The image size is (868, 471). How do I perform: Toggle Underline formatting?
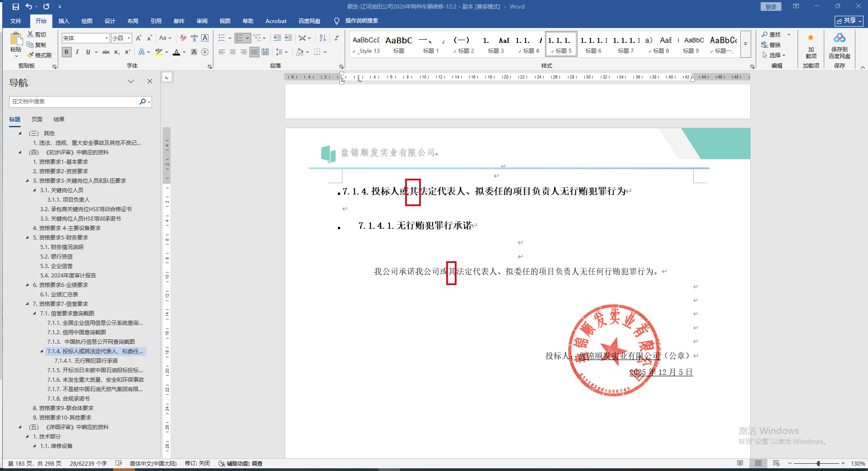click(88, 52)
